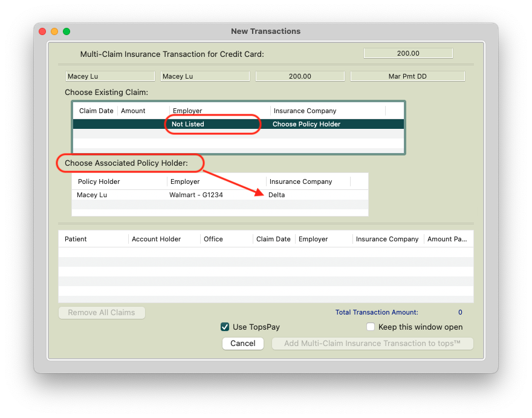
Task: Click the Remove All Claims button
Action: 102,312
